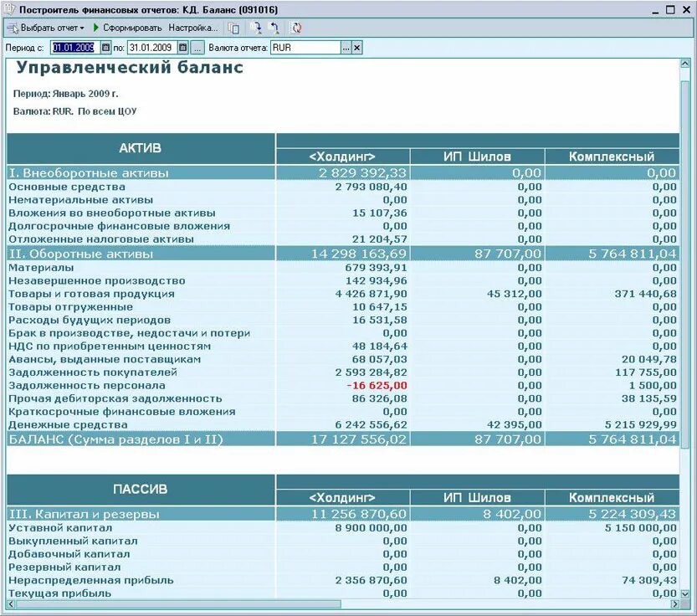Select the Основные средства row label
The image size is (697, 616).
coord(67,187)
